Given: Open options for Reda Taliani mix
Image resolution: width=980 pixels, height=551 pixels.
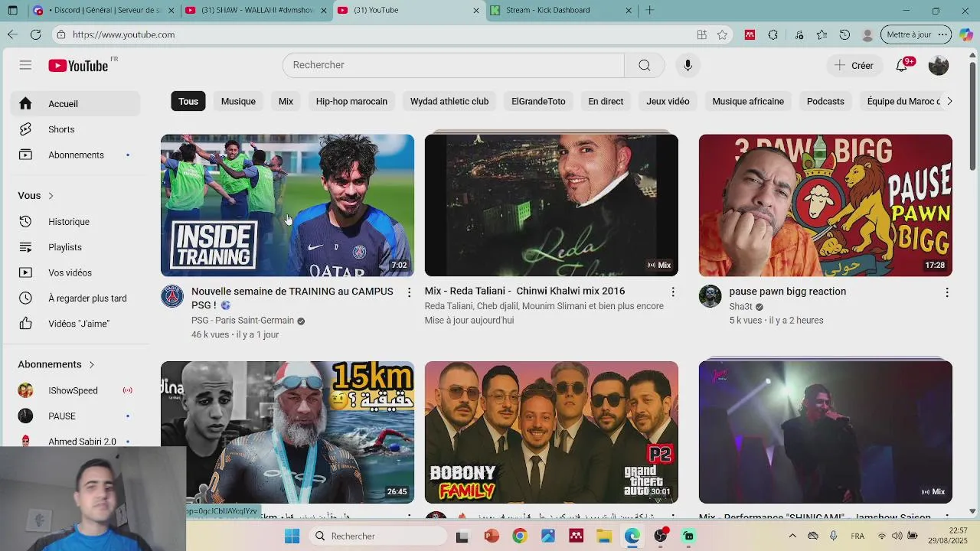Looking at the screenshot, I should click(673, 292).
